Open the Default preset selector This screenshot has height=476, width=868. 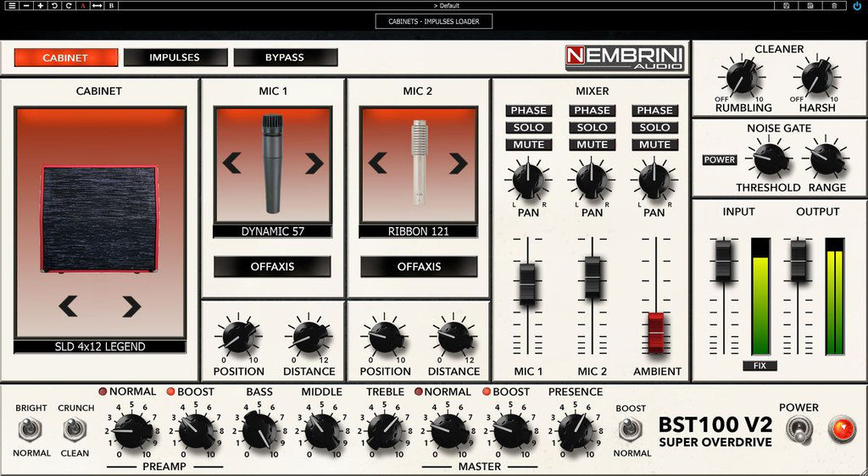(x=446, y=6)
